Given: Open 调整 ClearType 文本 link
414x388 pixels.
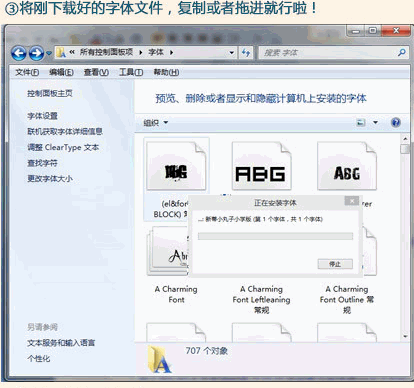Looking at the screenshot, I should [63, 147].
